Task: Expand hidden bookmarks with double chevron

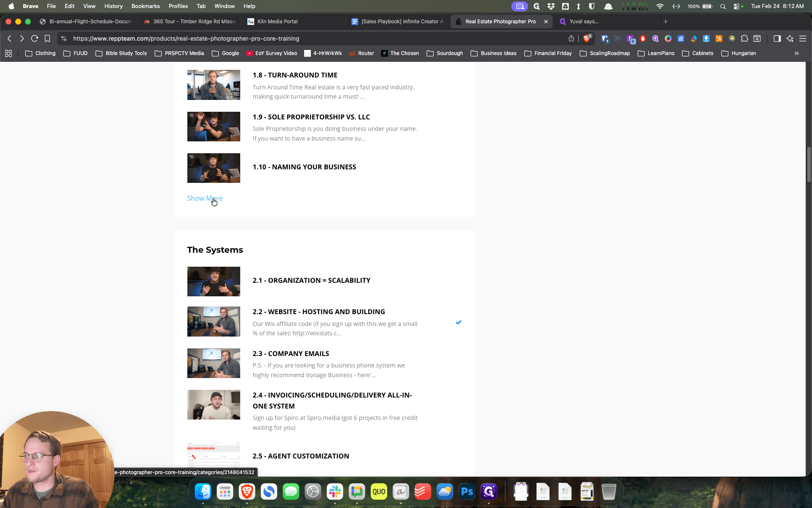Action: (x=796, y=53)
